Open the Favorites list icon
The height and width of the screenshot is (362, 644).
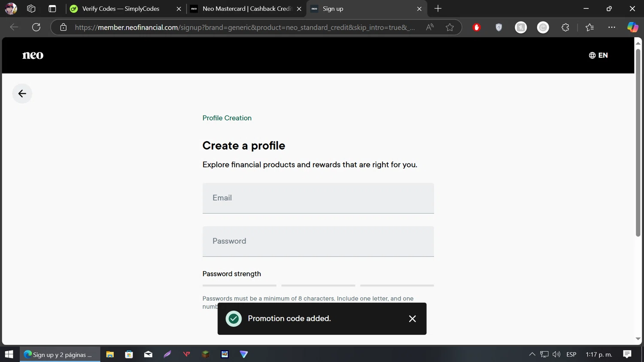589,27
